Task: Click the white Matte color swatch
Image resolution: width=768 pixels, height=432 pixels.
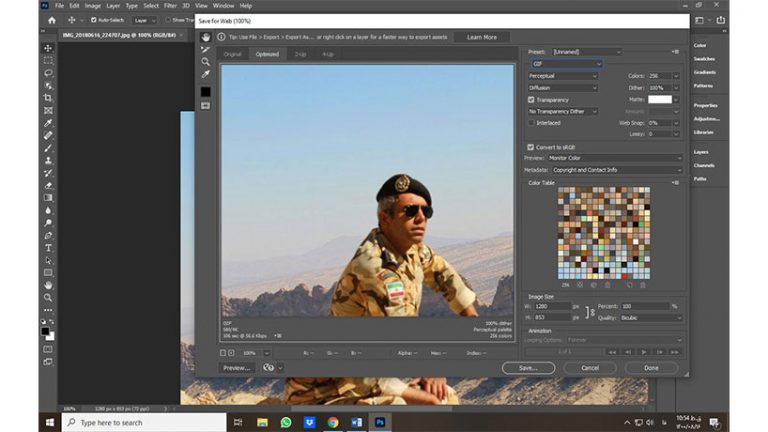Action: pyautogui.click(x=660, y=99)
